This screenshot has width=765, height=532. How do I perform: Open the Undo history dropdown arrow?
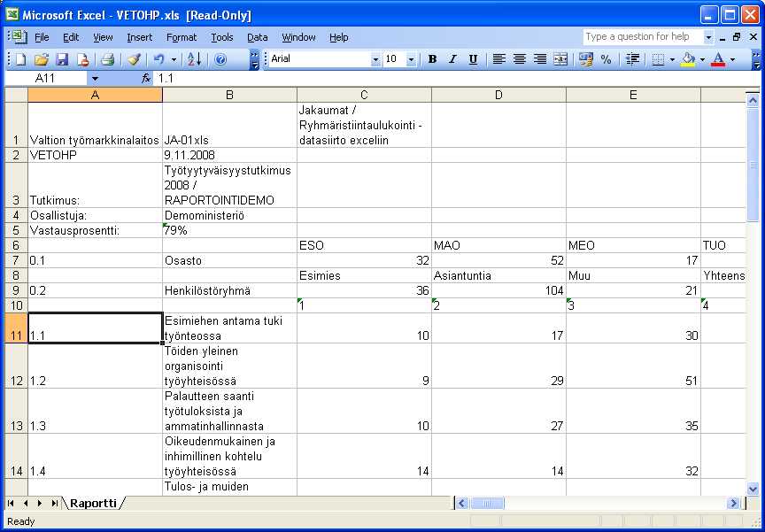click(174, 59)
